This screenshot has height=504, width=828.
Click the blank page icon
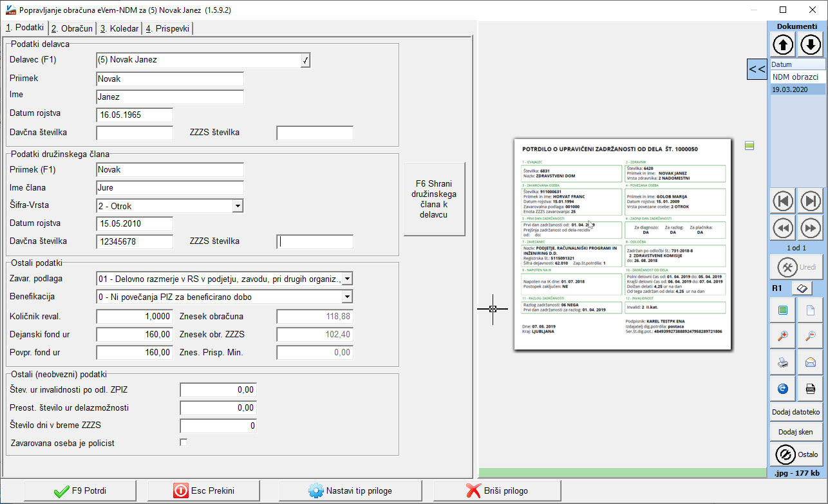[811, 310]
